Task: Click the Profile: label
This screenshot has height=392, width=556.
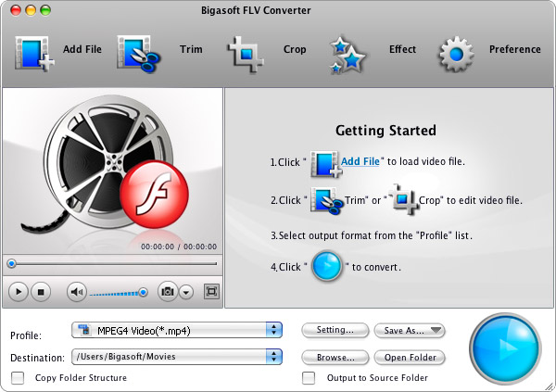Action: point(26,335)
